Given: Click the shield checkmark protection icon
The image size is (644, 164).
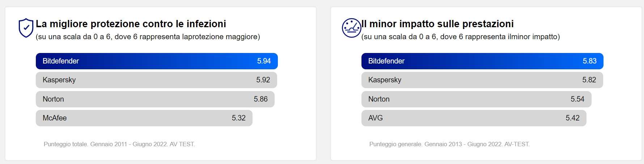Looking at the screenshot, I should click(26, 28).
